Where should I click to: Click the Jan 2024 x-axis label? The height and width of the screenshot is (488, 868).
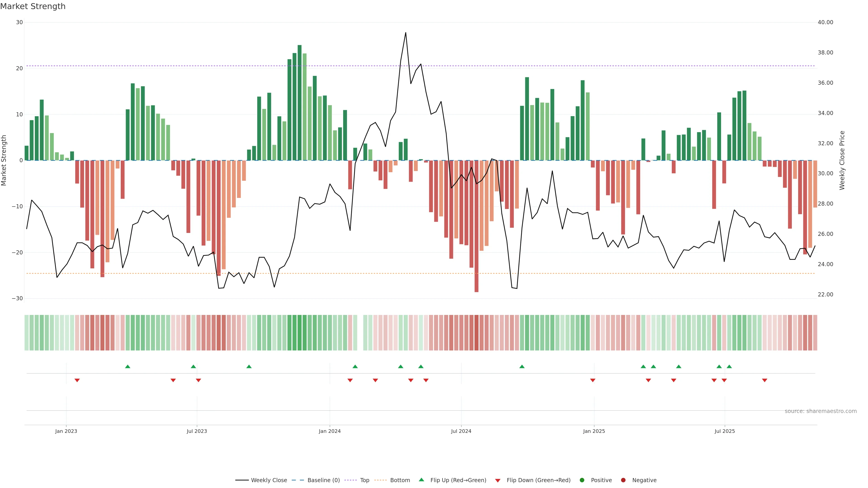330,431
